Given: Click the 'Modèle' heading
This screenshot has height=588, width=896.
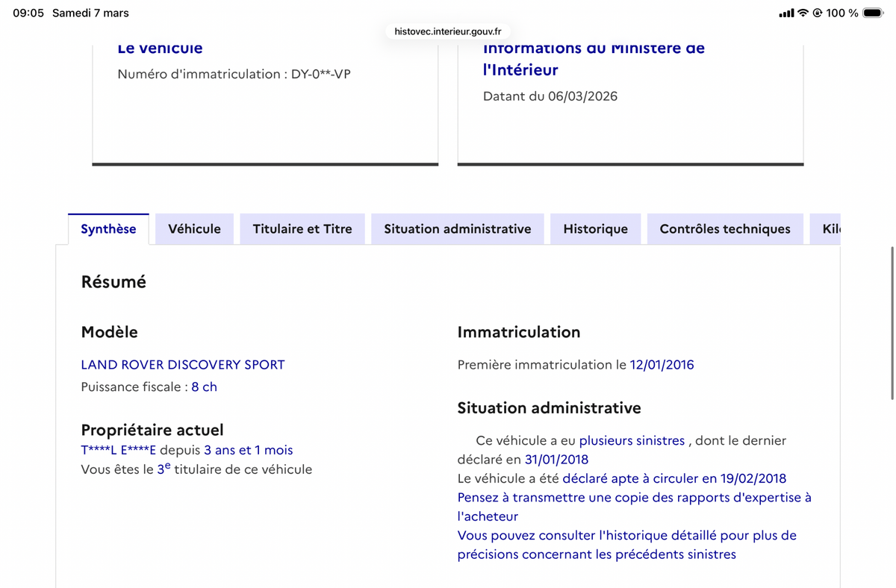Looking at the screenshot, I should tap(110, 332).
